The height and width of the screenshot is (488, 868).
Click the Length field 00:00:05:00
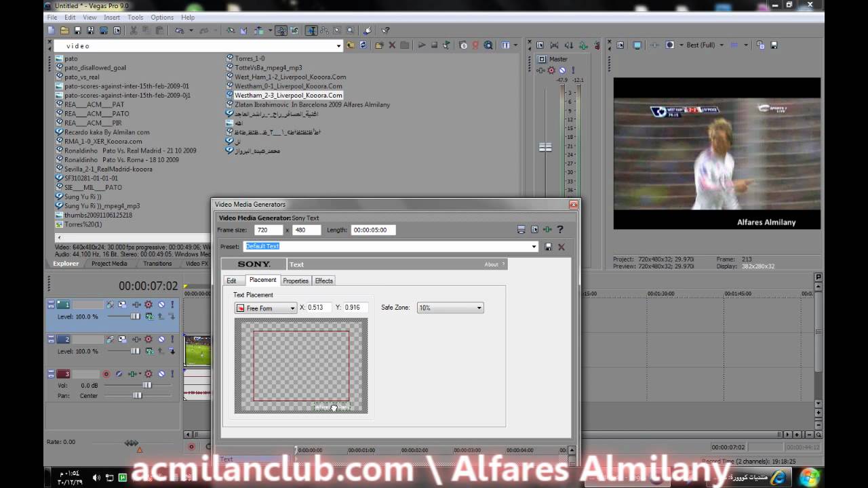pyautogui.click(x=373, y=230)
